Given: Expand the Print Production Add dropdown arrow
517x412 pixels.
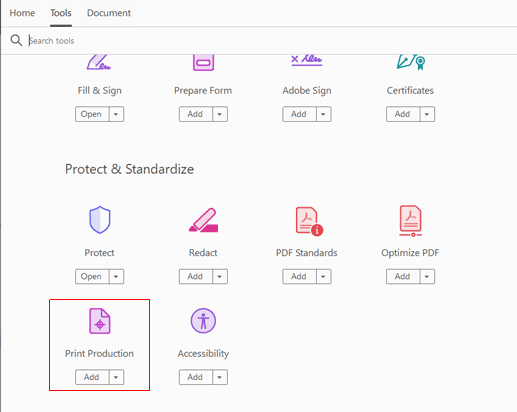Looking at the screenshot, I should (x=116, y=377).
